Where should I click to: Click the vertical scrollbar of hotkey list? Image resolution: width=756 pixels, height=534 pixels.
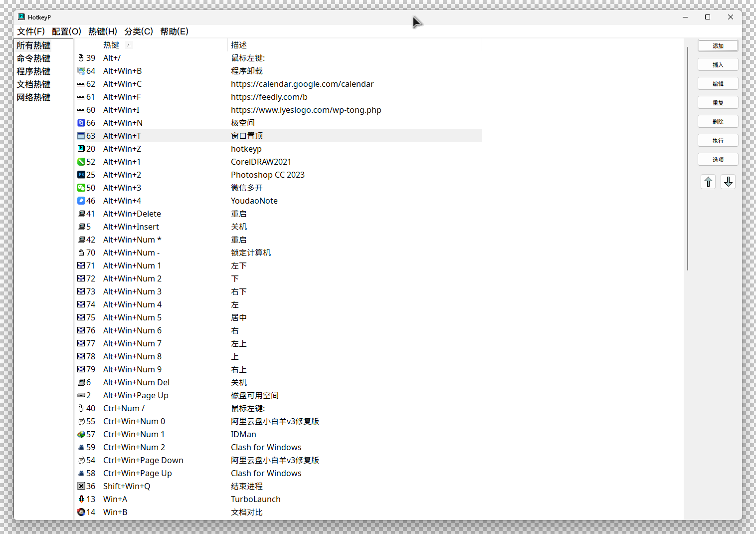pos(687,160)
